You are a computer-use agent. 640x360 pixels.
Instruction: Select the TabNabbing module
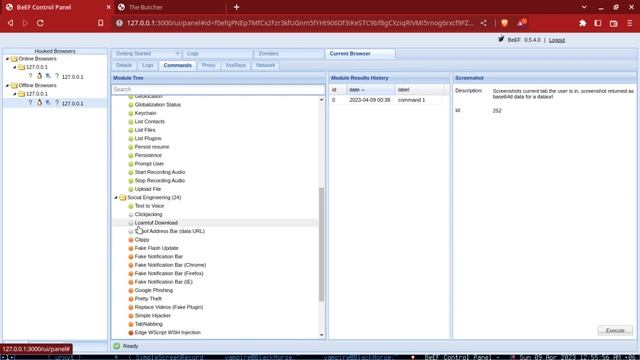[148, 324]
